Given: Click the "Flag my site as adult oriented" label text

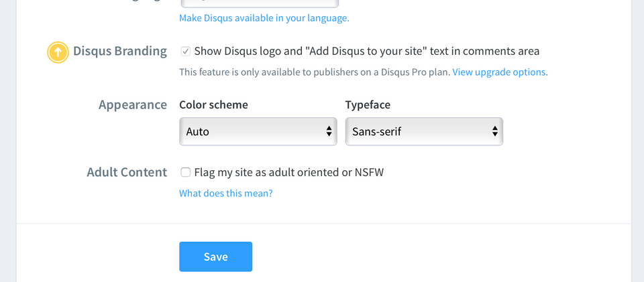Looking at the screenshot, I should [288, 172].
